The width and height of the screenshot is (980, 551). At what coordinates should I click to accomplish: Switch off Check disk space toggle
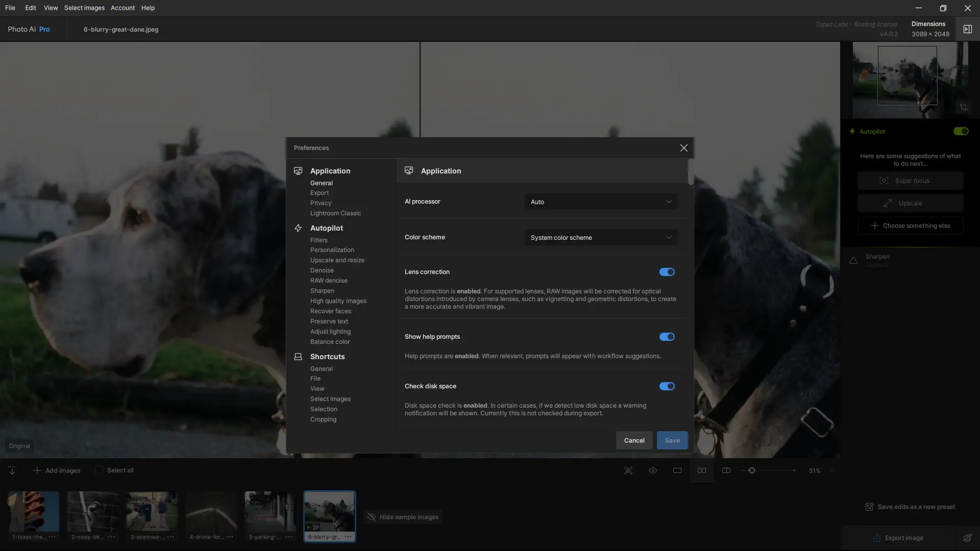[x=667, y=386]
